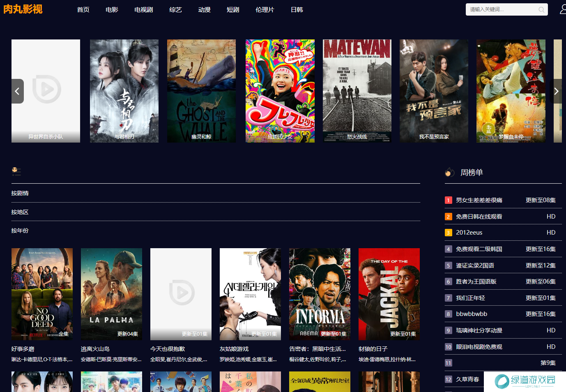Click the search magnifier icon
Image resolution: width=566 pixels, height=392 pixels.
(x=541, y=9)
